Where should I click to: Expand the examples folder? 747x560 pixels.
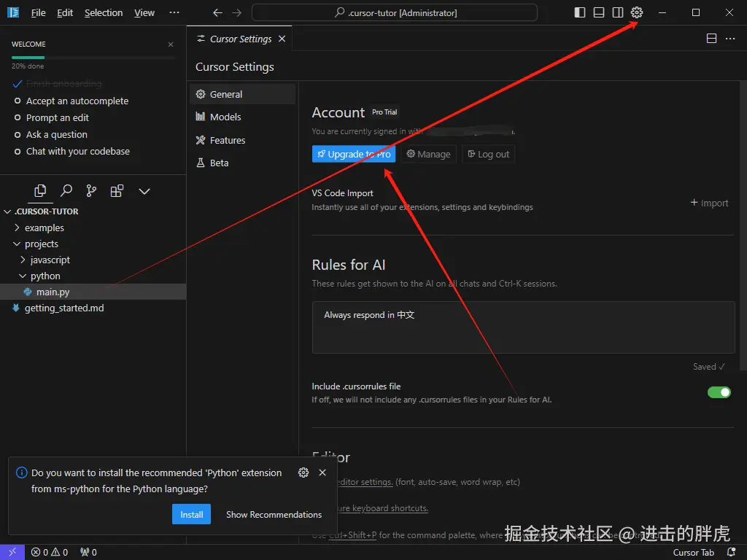[93, 227]
